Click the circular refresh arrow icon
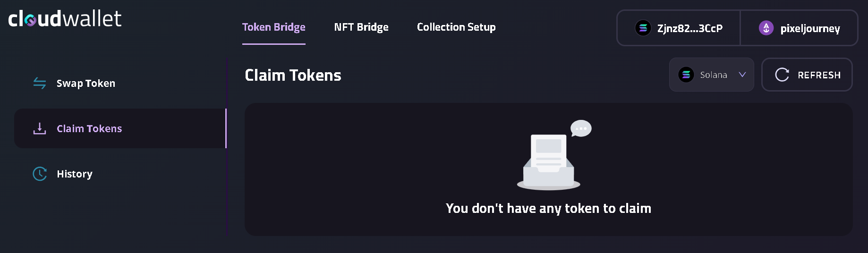The width and height of the screenshot is (868, 253). [x=782, y=75]
